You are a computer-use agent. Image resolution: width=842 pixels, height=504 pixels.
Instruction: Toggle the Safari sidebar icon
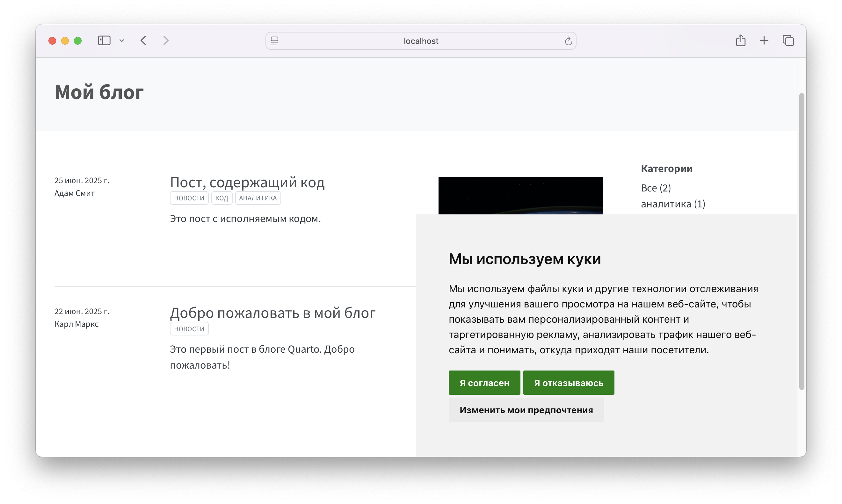pos(104,41)
